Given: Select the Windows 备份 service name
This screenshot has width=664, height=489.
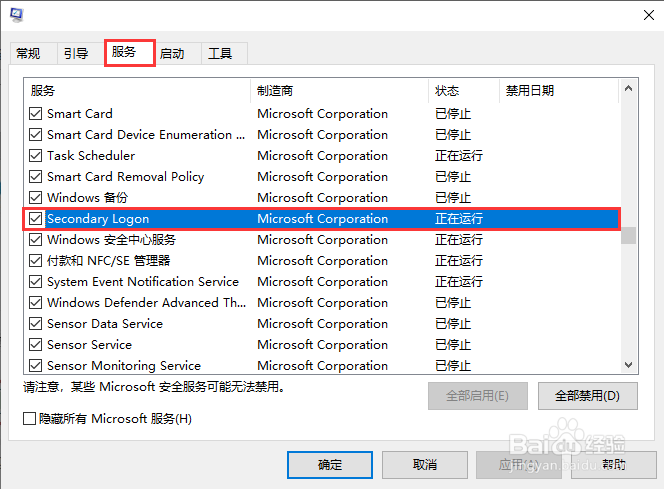Looking at the screenshot, I should [x=88, y=198].
